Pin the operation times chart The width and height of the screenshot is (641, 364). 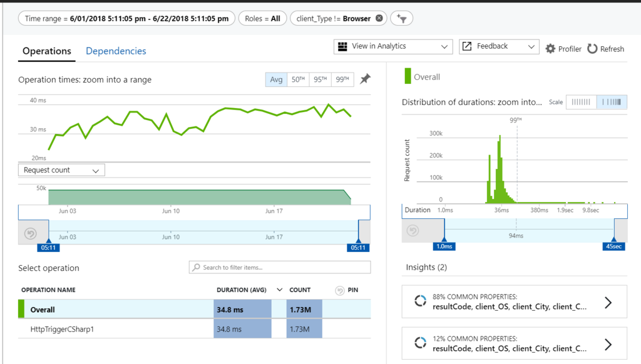point(365,79)
